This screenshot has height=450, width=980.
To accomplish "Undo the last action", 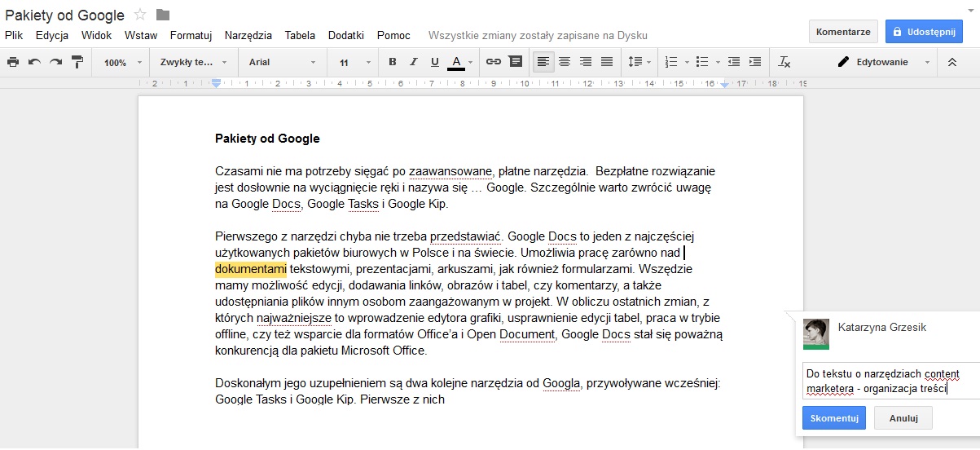I will 34,62.
